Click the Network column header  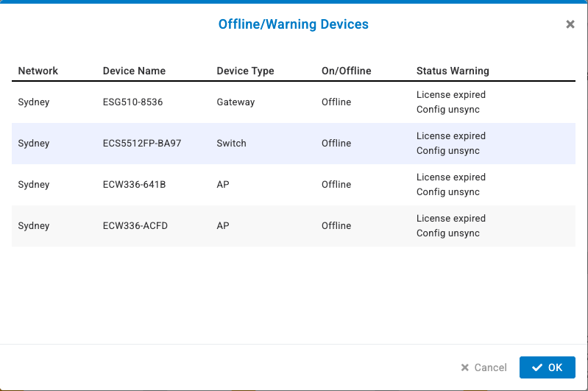coord(38,71)
